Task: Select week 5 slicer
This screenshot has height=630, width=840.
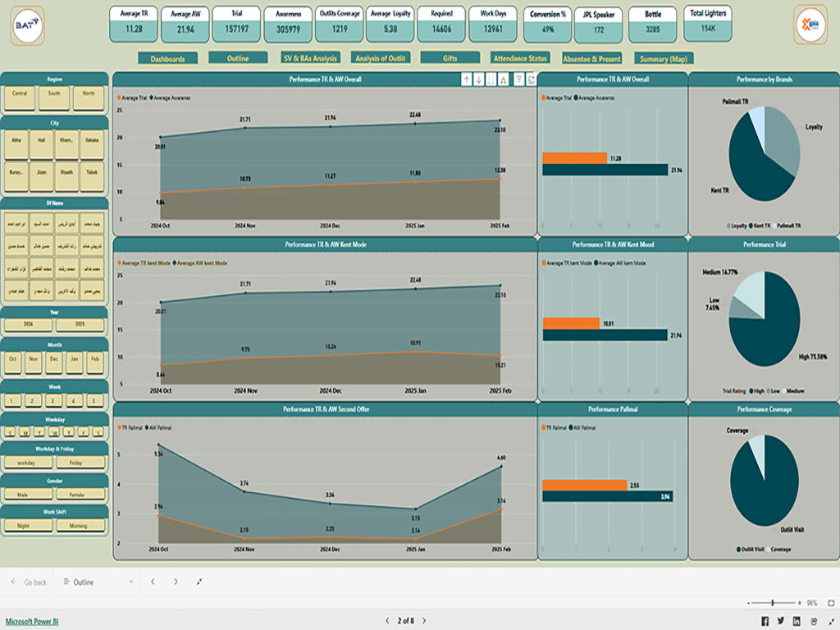Action: coord(95,400)
